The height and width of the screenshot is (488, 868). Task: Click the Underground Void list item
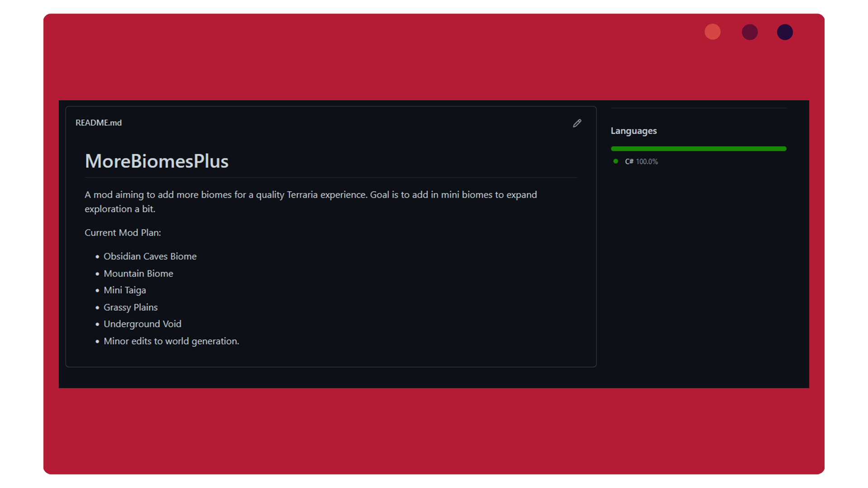(142, 324)
